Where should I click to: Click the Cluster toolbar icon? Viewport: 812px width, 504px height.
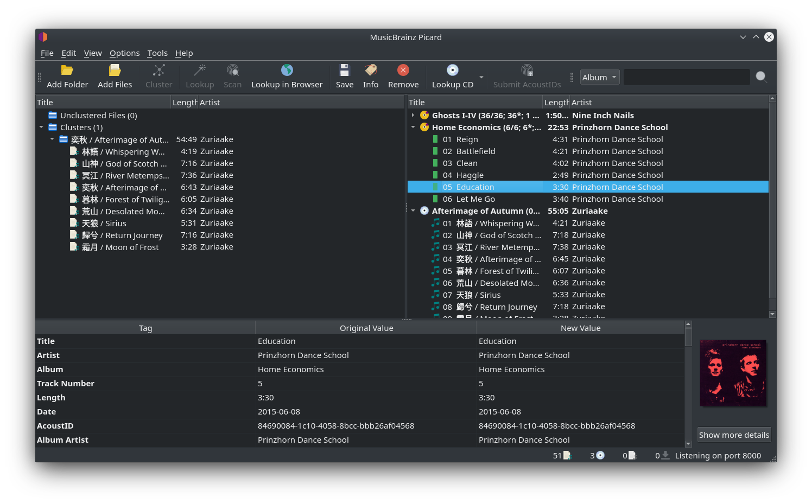tap(158, 70)
